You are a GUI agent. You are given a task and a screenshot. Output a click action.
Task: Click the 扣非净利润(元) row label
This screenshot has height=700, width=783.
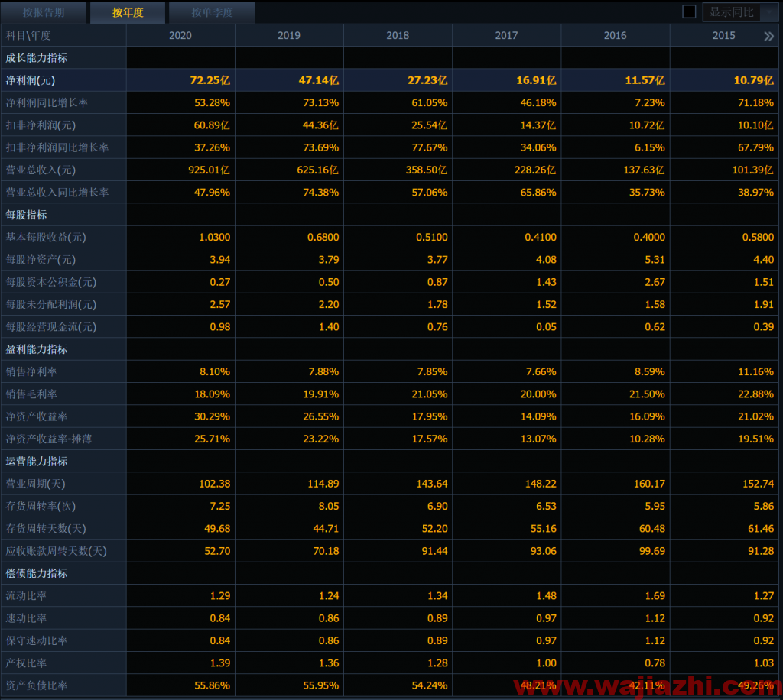[x=41, y=125]
